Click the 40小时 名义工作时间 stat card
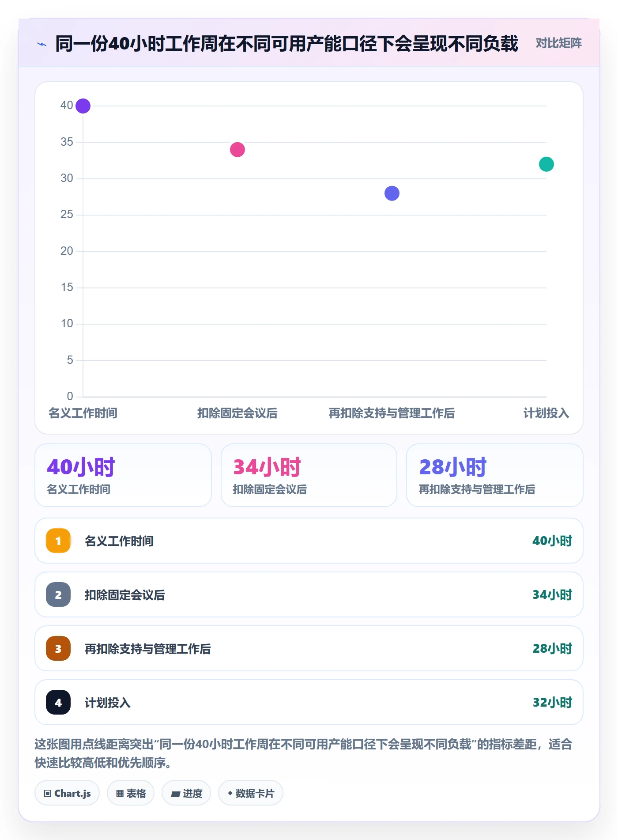This screenshot has width=618, height=840. click(x=123, y=475)
